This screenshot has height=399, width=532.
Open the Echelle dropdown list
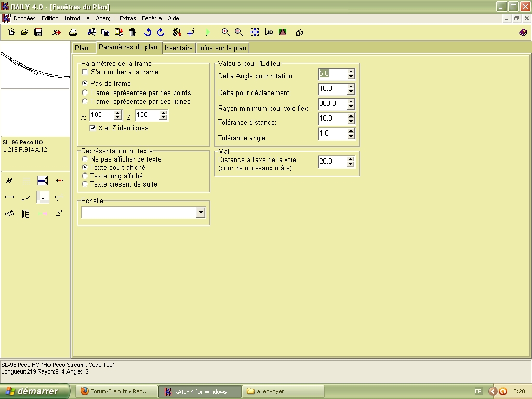(201, 212)
